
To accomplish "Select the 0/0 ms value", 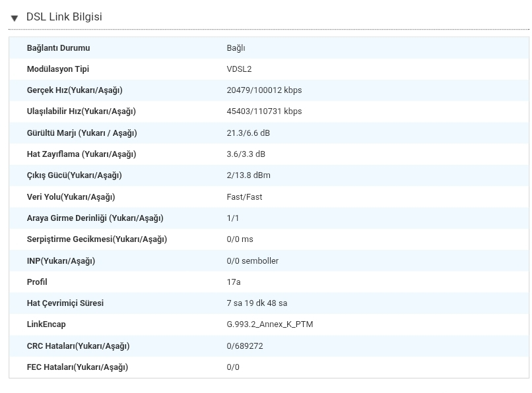I will tap(240, 239).
